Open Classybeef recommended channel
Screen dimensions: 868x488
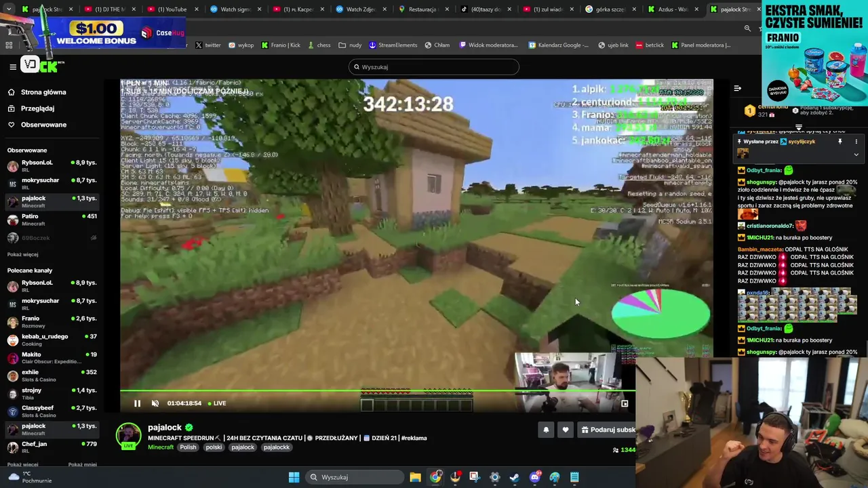[53, 411]
